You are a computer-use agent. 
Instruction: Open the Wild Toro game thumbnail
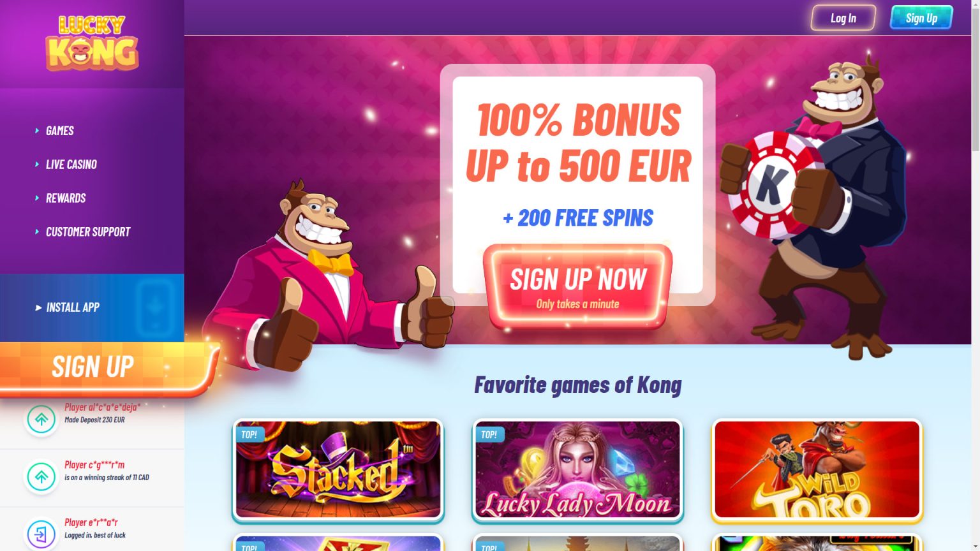pyautogui.click(x=817, y=469)
